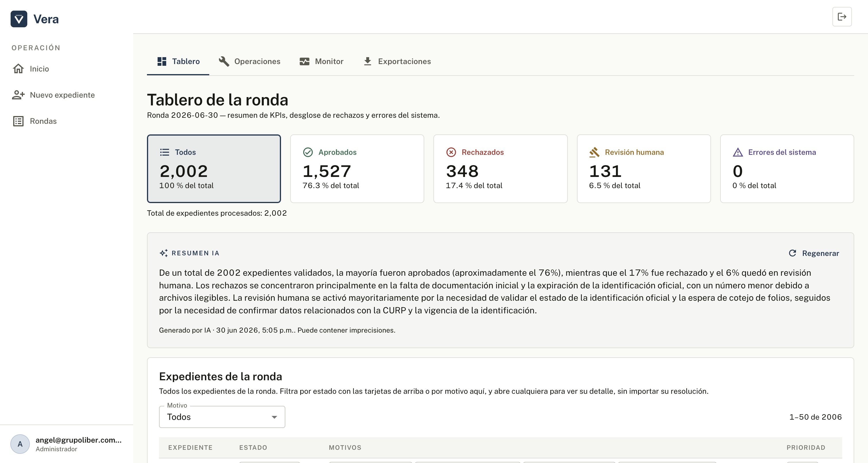Switch to the Operaciones tab
Screen dimensions: 868x463
249,61
